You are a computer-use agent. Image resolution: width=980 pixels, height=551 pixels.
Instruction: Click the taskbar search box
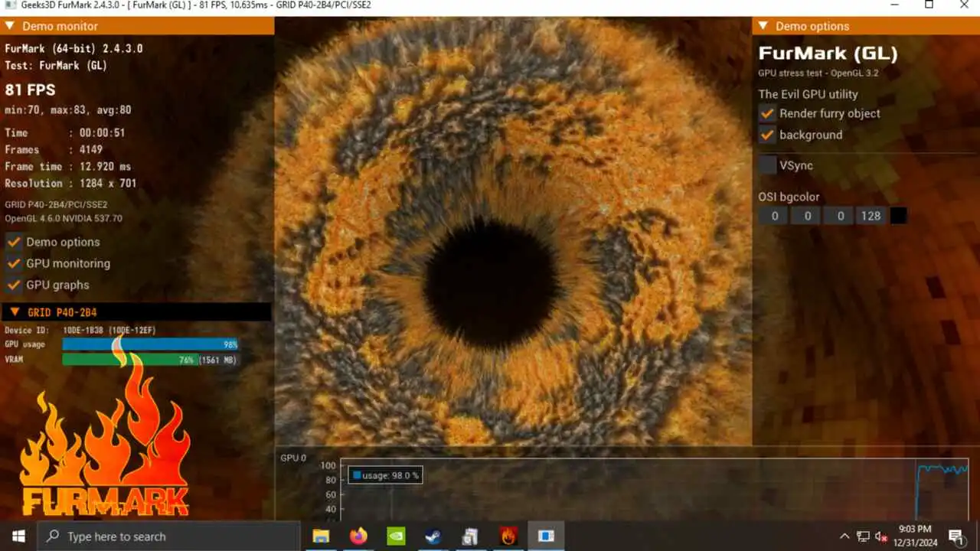pos(168,536)
